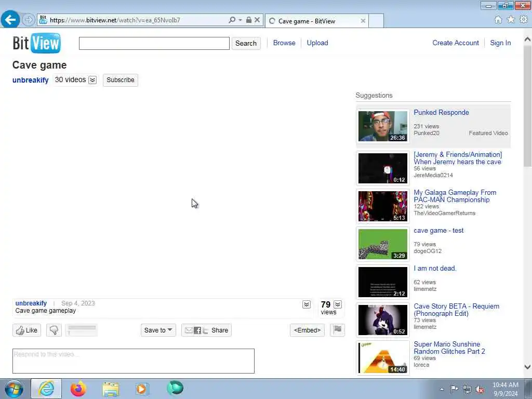Open the 5:13 Galaga thumbnail
The image size is (532, 399).
383,206
